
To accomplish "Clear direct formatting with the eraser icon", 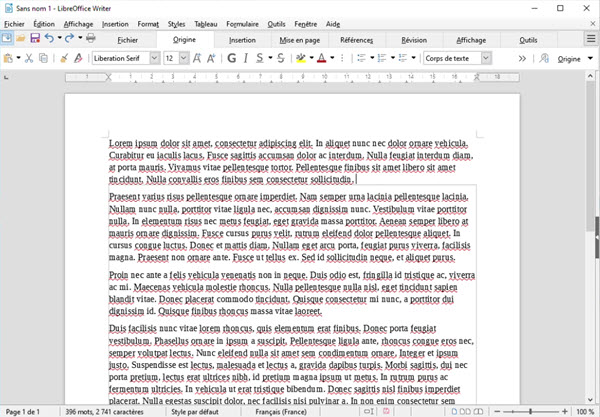I will [78, 58].
